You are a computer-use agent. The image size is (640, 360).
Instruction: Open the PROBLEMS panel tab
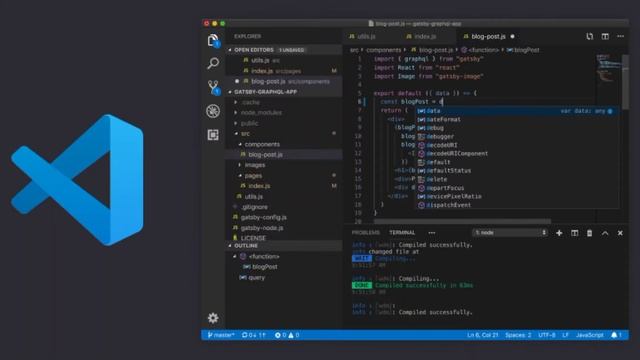click(x=366, y=233)
